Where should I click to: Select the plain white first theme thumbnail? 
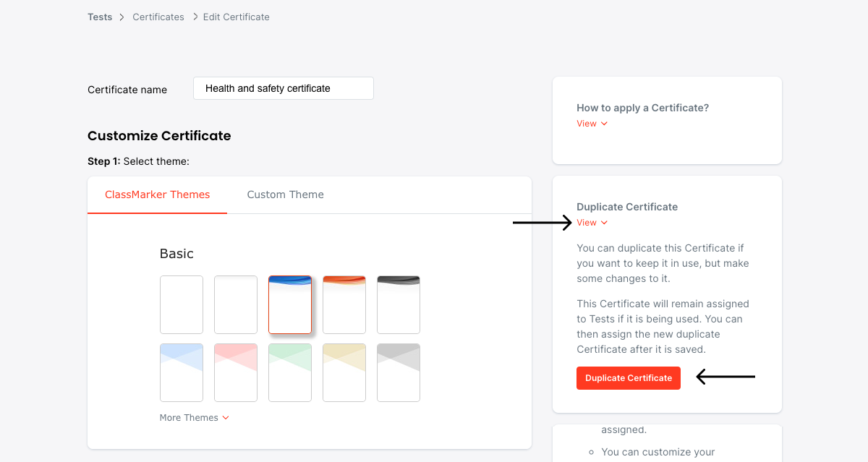181,304
